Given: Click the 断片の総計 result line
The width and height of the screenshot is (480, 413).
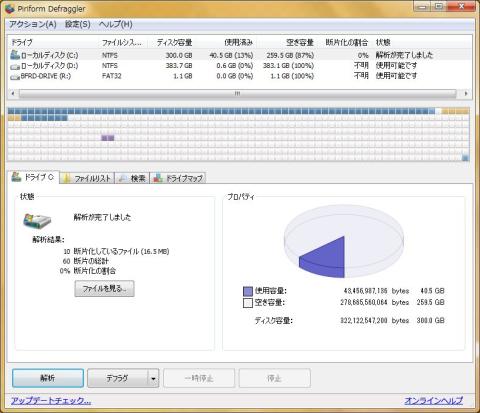Looking at the screenshot, I should click(x=91, y=261).
